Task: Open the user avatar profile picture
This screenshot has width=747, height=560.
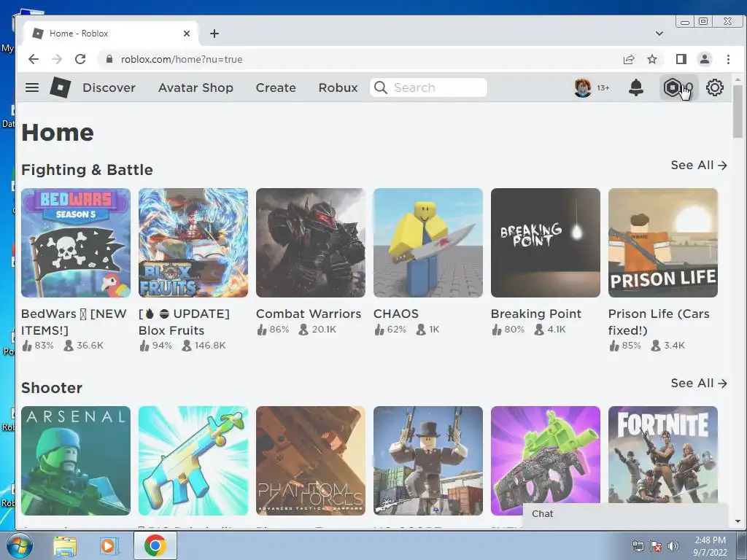Action: tap(582, 87)
